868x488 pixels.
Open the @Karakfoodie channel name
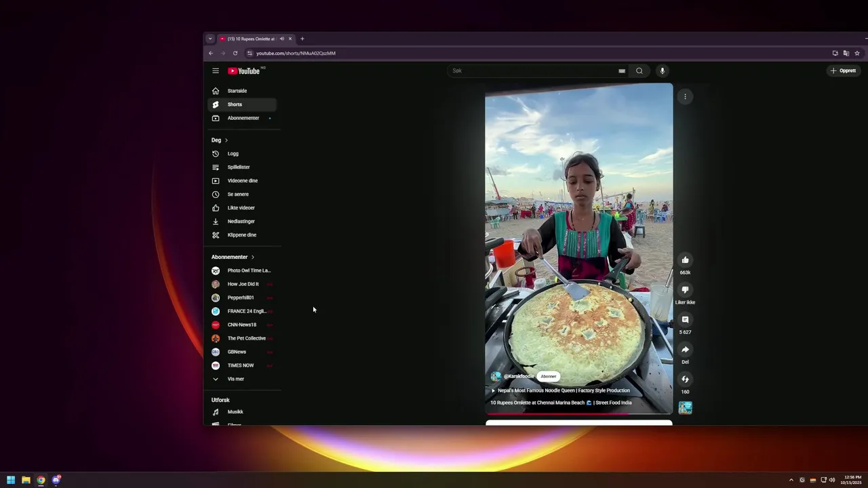(x=519, y=376)
